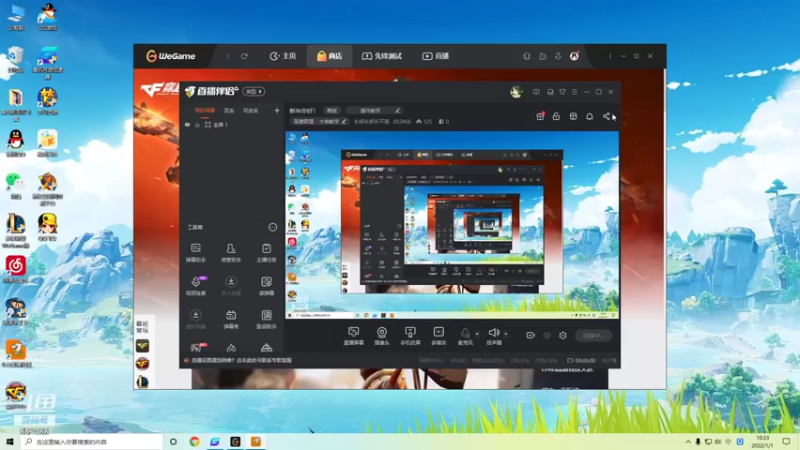Viewport: 800px width, 450px height.
Task: Open the gift box icon with red badge
Action: pyautogui.click(x=540, y=116)
